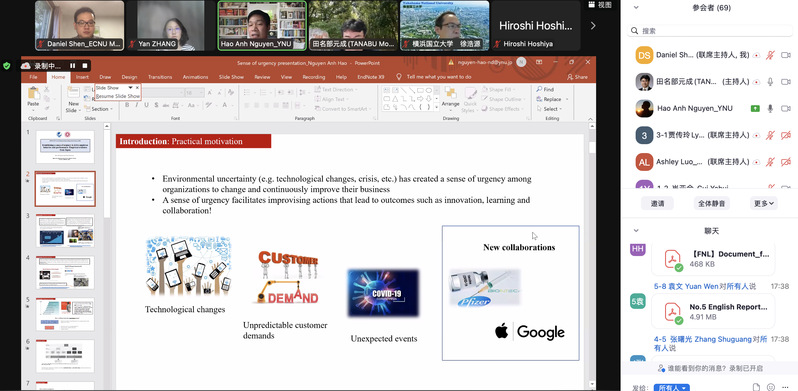
Task: Switch to the Slide Show tab
Action: [x=232, y=77]
